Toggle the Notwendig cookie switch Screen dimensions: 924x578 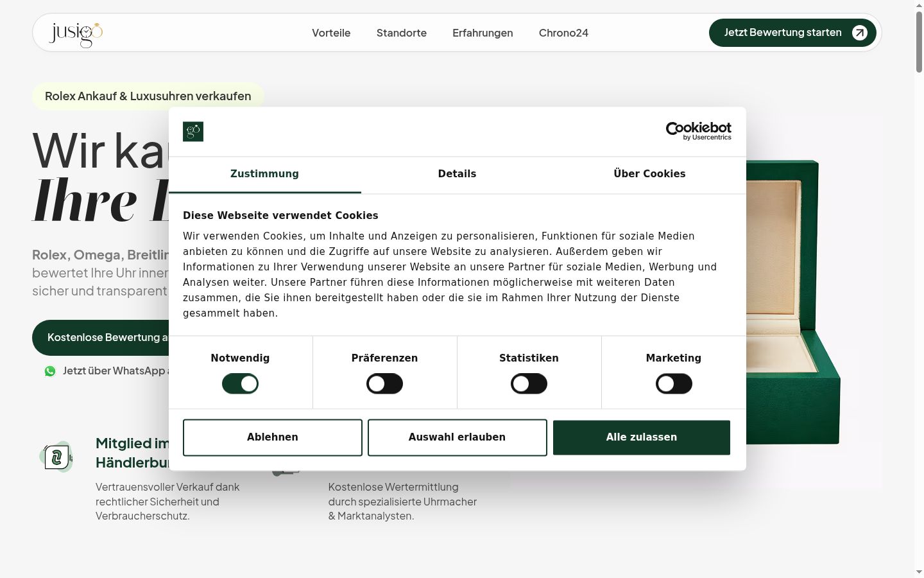[x=240, y=384]
